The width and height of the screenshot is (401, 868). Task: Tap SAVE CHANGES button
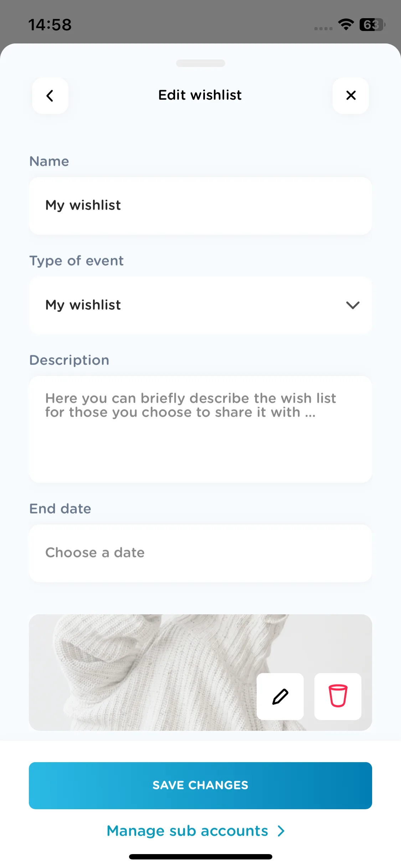point(200,786)
